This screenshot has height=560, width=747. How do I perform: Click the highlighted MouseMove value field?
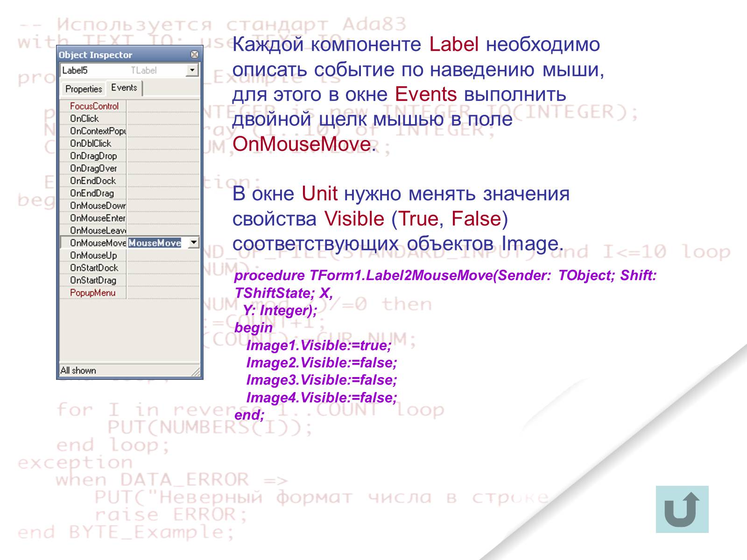click(x=157, y=243)
